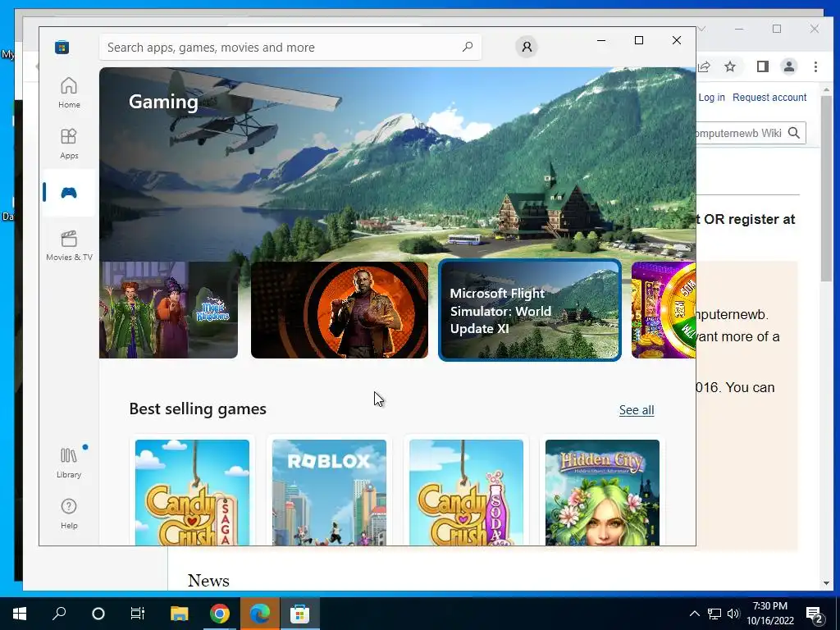Open the taskbar clock and date
Screen dimensions: 840x630
pos(770,614)
